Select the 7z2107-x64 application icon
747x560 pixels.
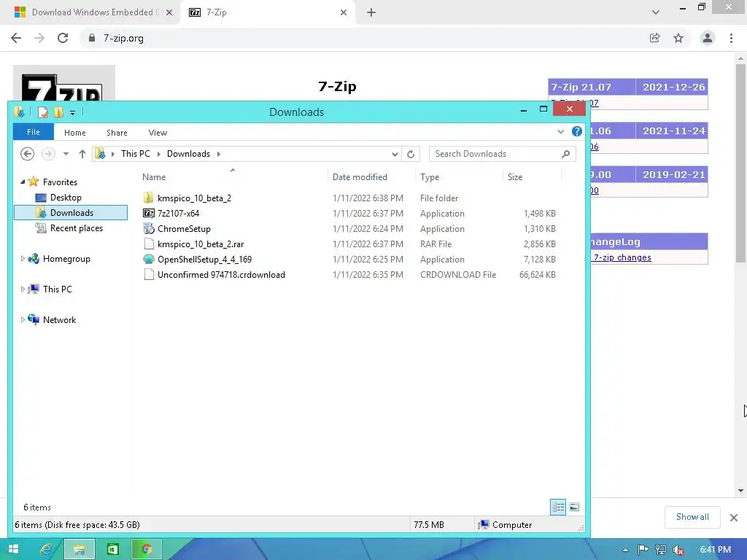pyautogui.click(x=149, y=213)
